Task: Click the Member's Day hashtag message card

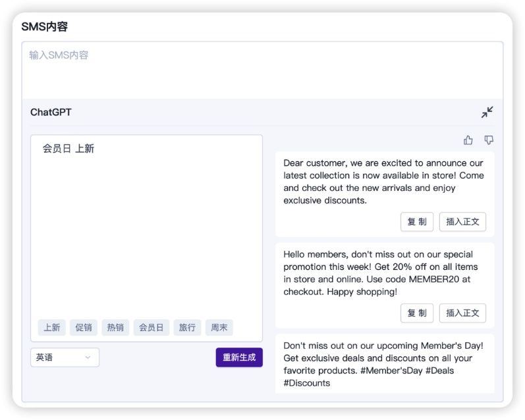Action: (x=385, y=364)
